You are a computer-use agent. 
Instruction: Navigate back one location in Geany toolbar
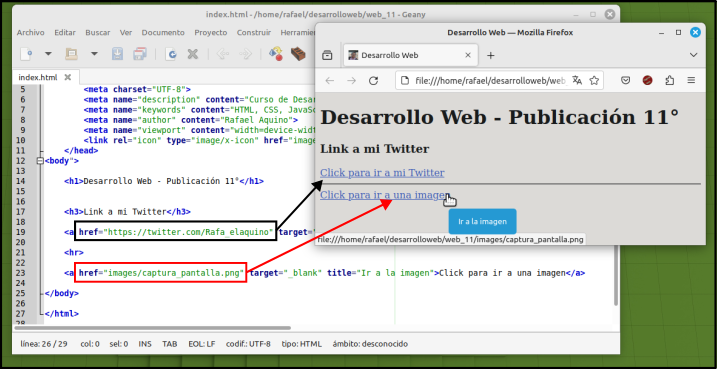[223, 54]
